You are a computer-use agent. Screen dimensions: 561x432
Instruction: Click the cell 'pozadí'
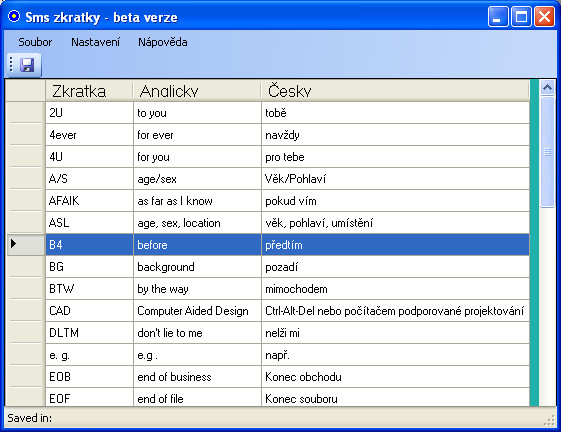[x=395, y=267]
